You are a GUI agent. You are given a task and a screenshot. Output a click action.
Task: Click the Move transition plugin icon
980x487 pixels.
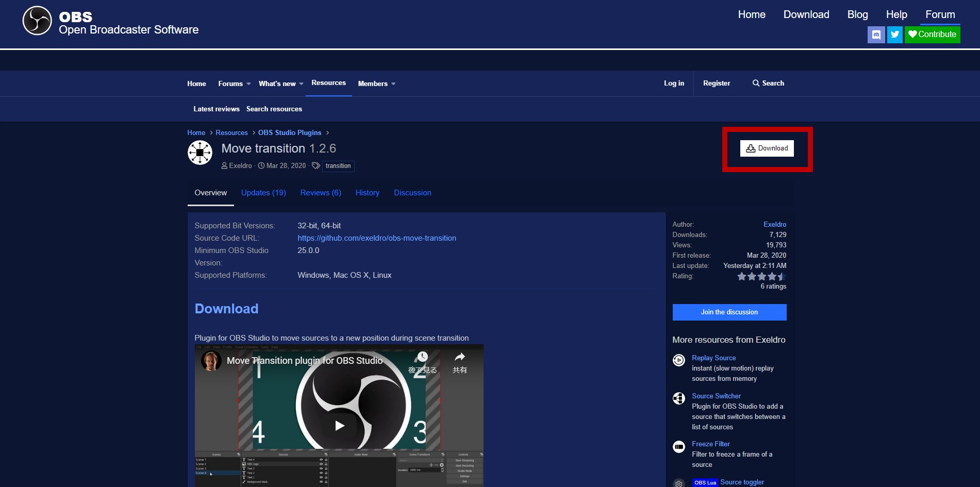[x=200, y=153]
